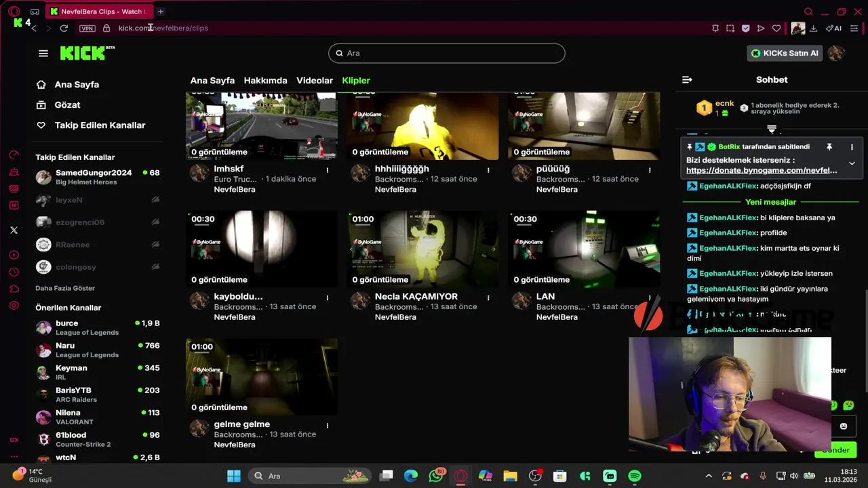Open SamedGungor2024 followed channel
The image size is (868, 488).
click(98, 177)
